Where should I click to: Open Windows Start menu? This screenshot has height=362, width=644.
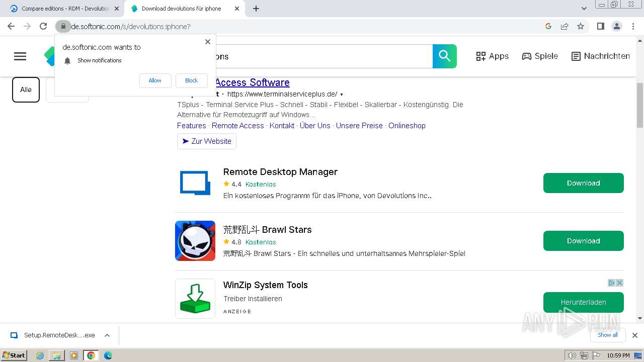click(x=14, y=355)
